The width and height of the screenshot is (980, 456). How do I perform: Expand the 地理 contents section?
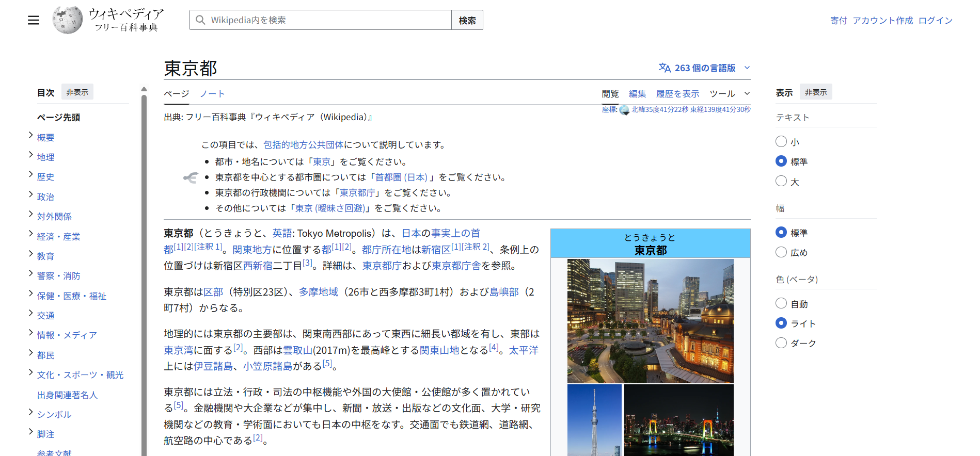point(30,155)
